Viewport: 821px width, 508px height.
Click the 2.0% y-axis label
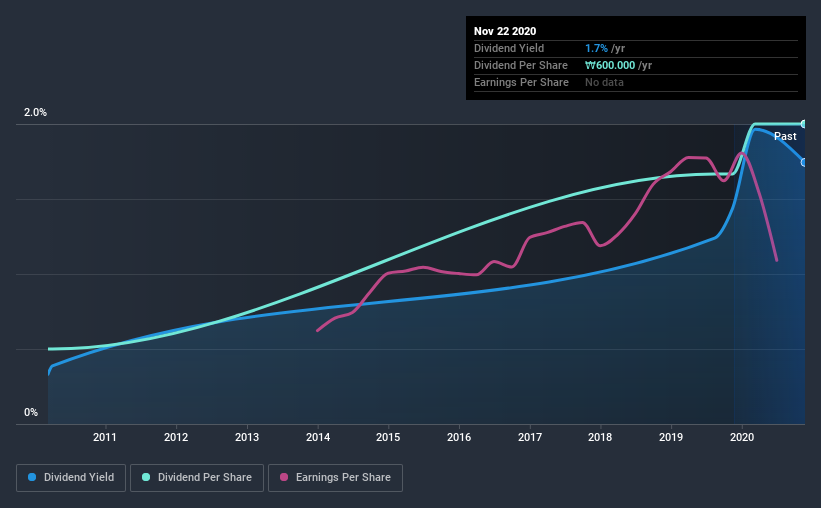(x=35, y=113)
